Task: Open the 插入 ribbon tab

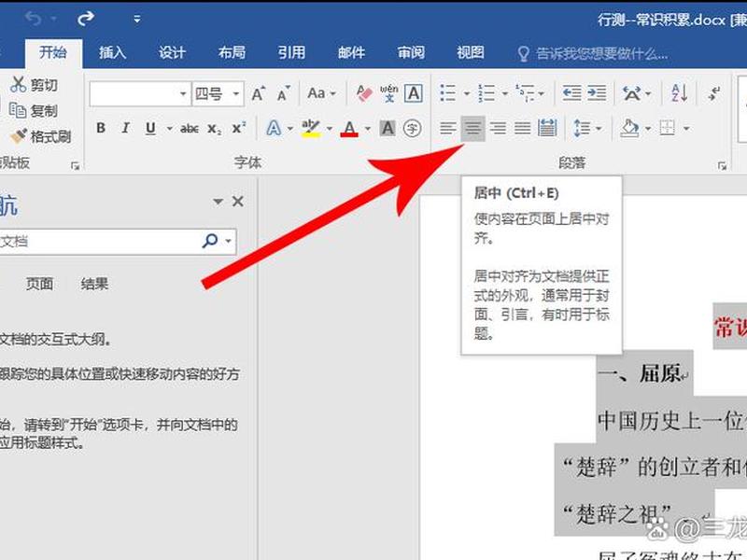Action: click(112, 52)
